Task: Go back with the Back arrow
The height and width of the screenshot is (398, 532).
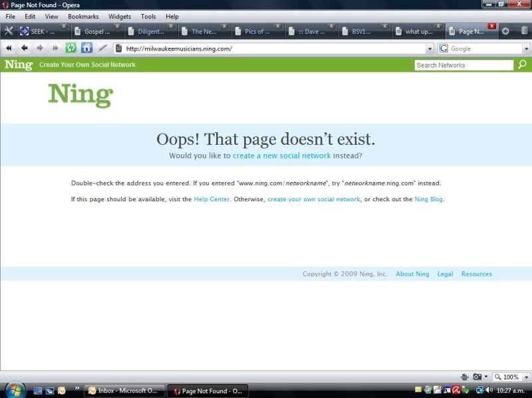Action: point(24,48)
